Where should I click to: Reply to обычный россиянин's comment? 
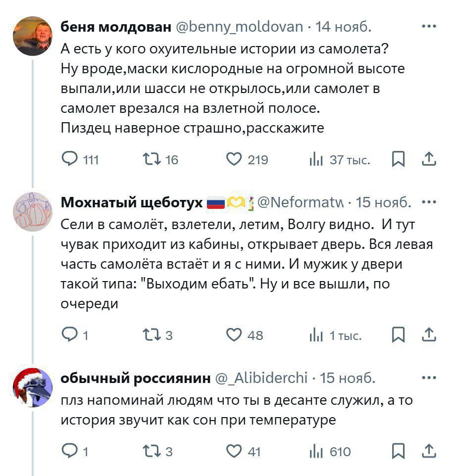[x=69, y=451]
